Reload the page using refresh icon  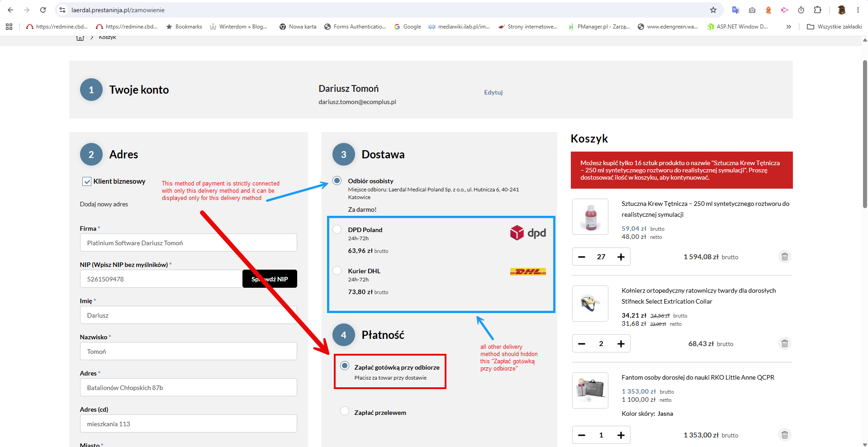[43, 10]
